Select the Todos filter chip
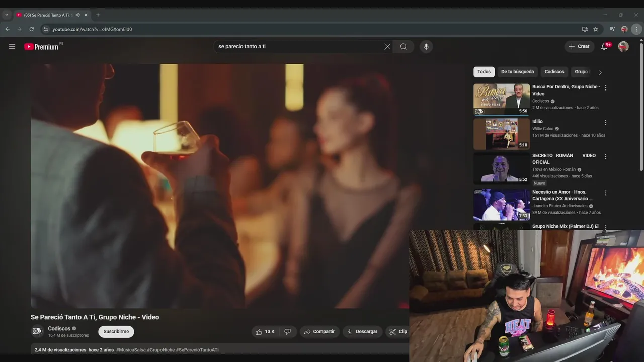Viewport: 644px width, 362px height. pos(484,72)
